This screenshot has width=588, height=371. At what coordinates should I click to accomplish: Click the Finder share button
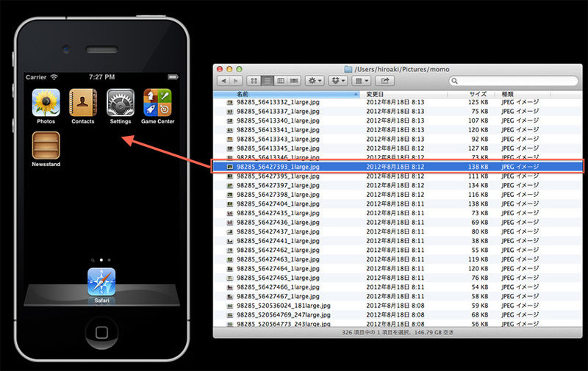(384, 81)
